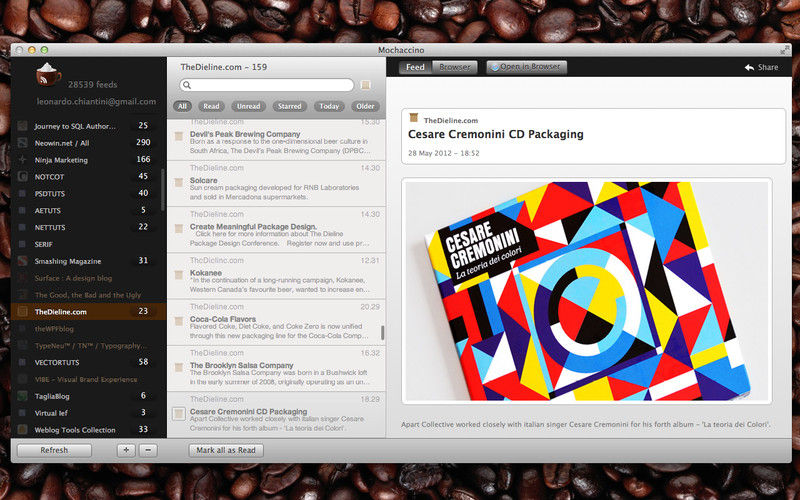Click the article list scrollbar thumb

click(383, 333)
